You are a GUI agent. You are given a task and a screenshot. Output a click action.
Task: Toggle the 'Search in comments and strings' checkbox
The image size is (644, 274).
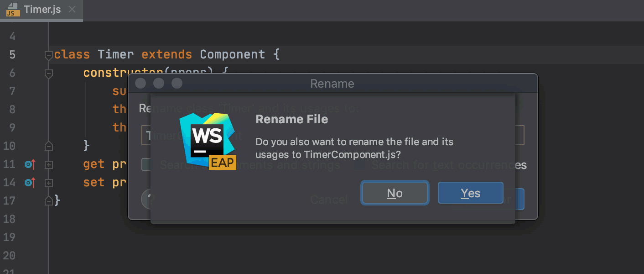pos(146,165)
